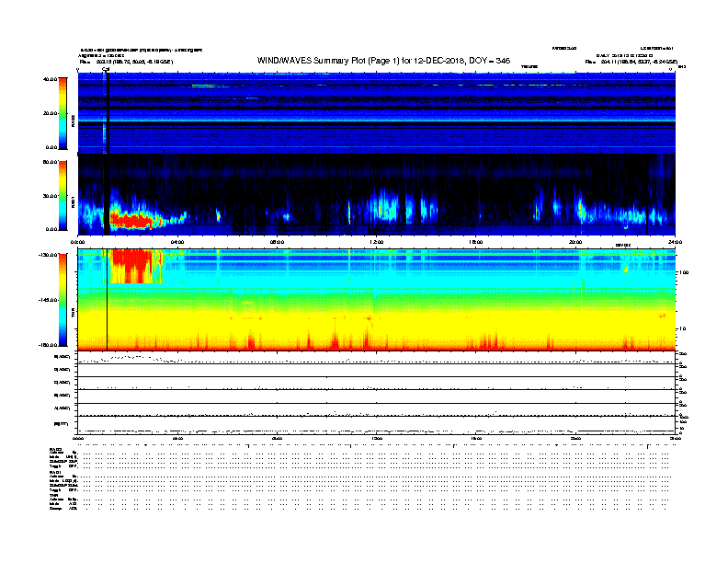Click the TNR heading in the bottom status table

point(53,495)
